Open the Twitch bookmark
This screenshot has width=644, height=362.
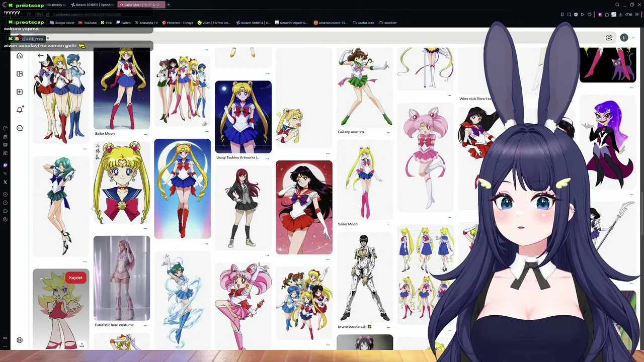(x=123, y=23)
